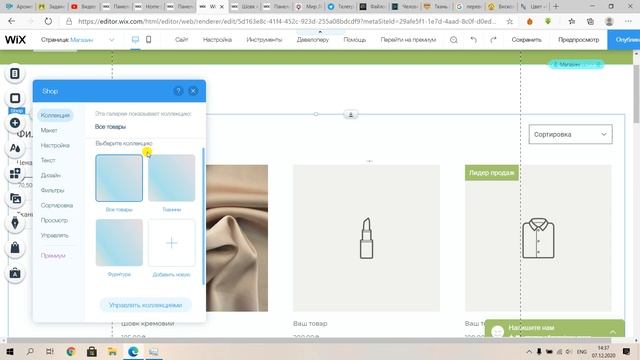Image resolution: width=640 pixels, height=360 pixels.
Task: Click the browser address bar
Action: click(x=287, y=21)
